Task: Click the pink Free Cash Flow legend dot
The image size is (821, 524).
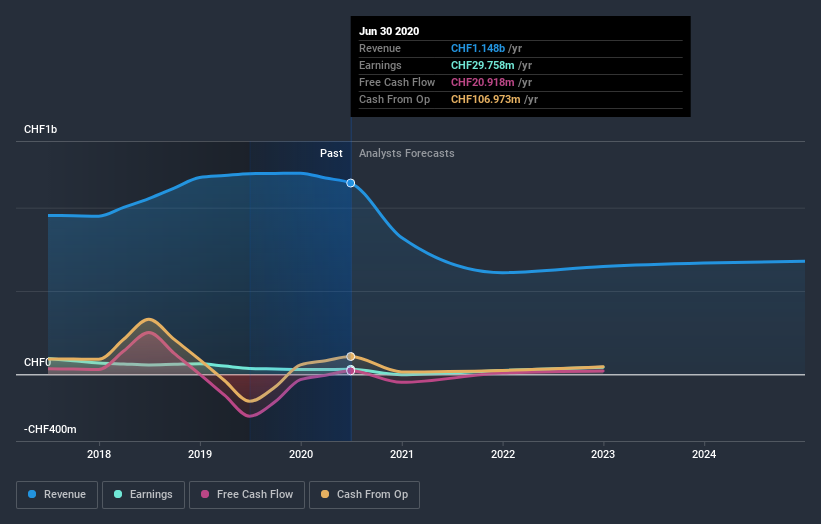Action: click(205, 494)
